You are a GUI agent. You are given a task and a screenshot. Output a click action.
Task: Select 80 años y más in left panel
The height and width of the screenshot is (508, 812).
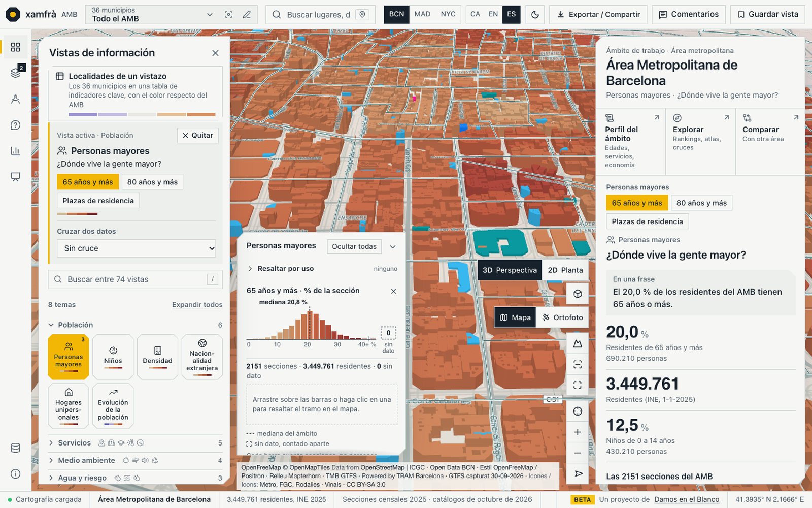tap(152, 182)
